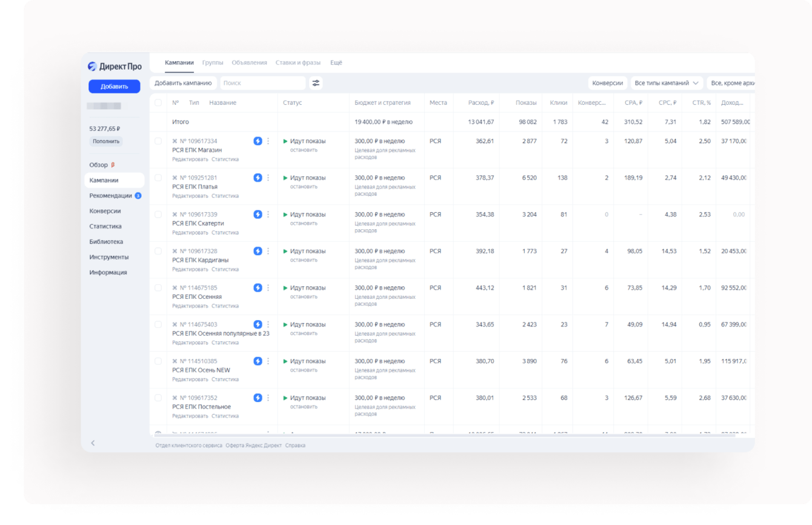Open the three-dot menu for РСЯ ЕПК Постельное
This screenshot has width=812, height=525.
tap(268, 398)
